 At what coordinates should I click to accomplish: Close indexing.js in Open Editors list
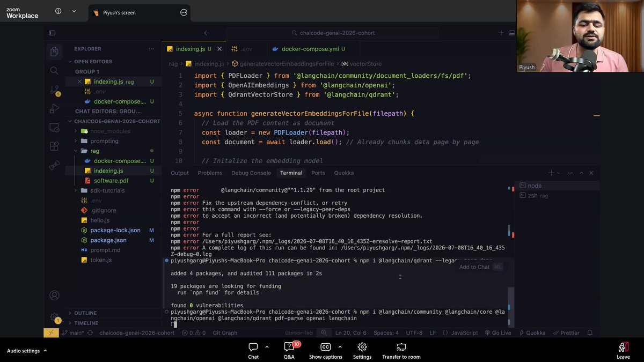point(79,82)
